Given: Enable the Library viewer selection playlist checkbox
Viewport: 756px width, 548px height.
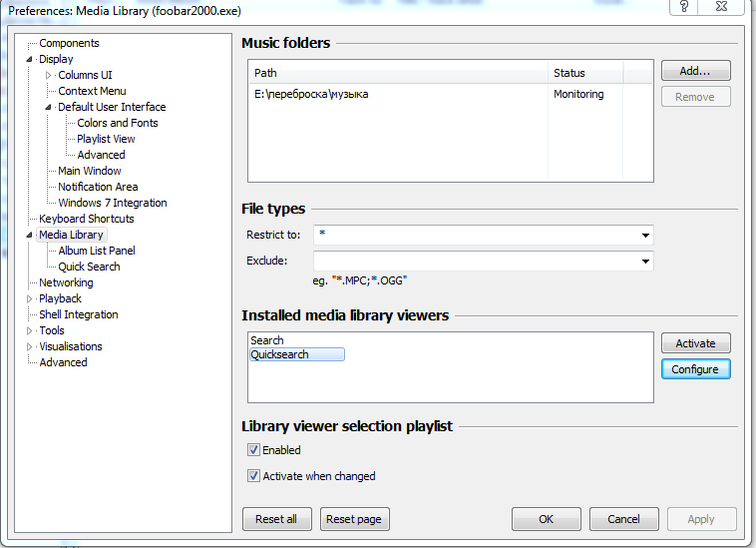Looking at the screenshot, I should tap(253, 450).
